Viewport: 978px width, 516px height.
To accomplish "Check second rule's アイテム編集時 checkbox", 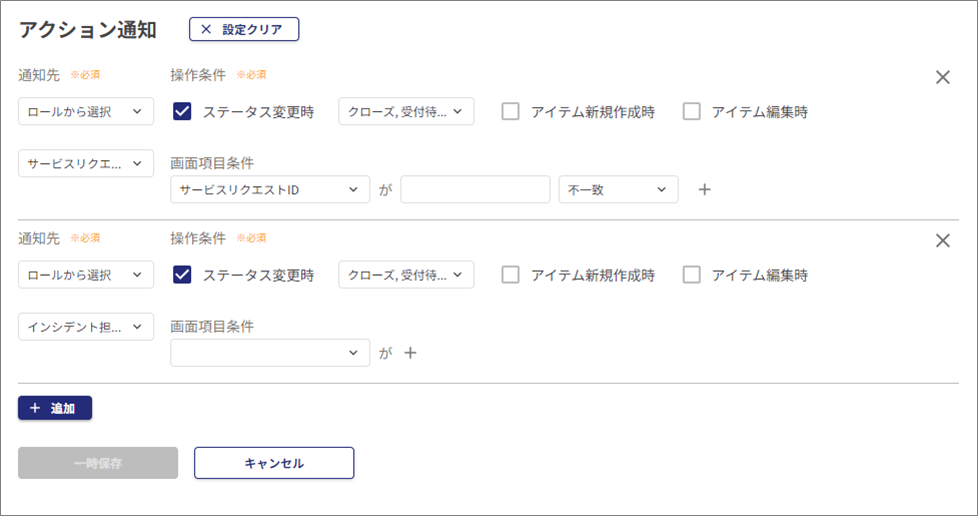I will pyautogui.click(x=691, y=275).
